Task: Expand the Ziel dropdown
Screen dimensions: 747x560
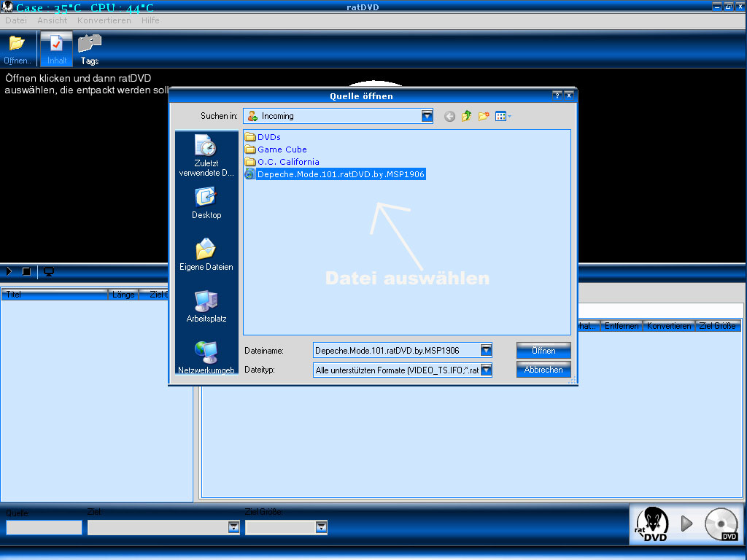Action: (x=233, y=527)
